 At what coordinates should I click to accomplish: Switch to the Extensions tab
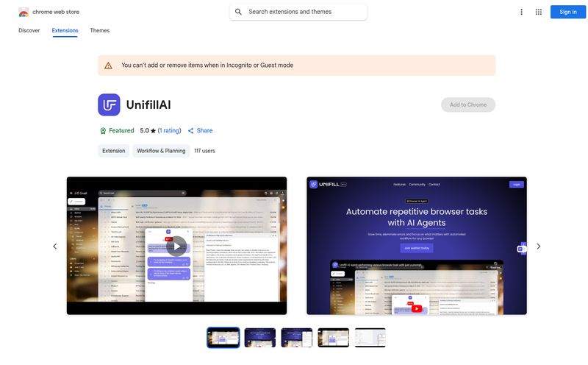65,30
